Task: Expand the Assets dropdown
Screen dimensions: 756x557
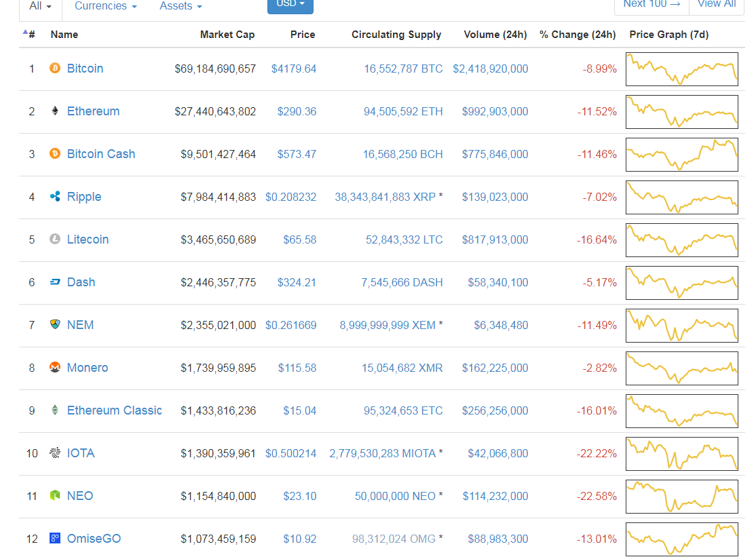Action: coord(181,6)
